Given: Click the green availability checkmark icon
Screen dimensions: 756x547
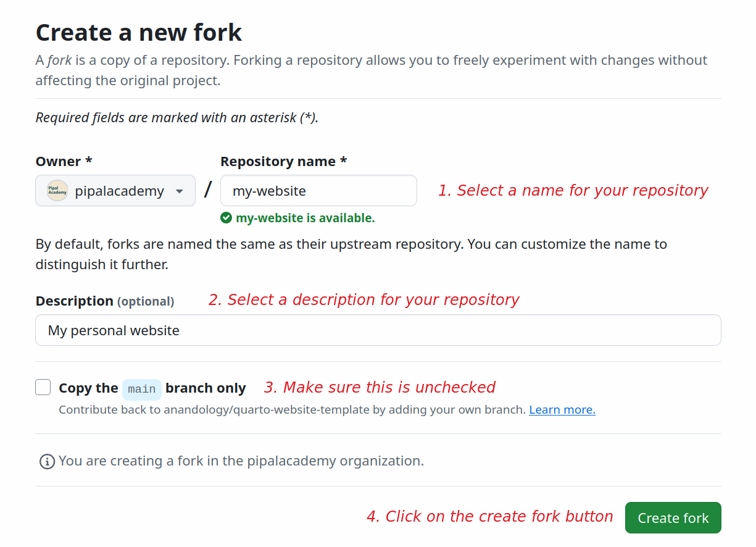Looking at the screenshot, I should pos(226,217).
